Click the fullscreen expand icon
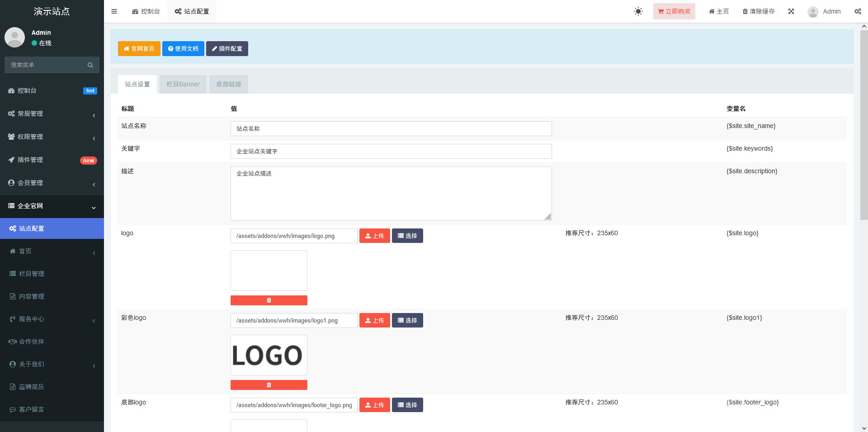This screenshot has height=432, width=868. 791,11
